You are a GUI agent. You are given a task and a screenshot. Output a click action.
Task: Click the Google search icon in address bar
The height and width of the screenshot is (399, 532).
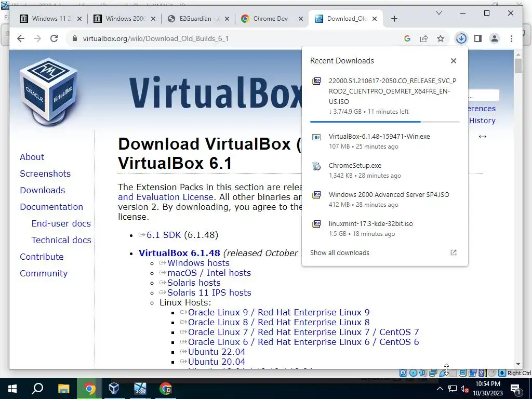click(x=407, y=38)
